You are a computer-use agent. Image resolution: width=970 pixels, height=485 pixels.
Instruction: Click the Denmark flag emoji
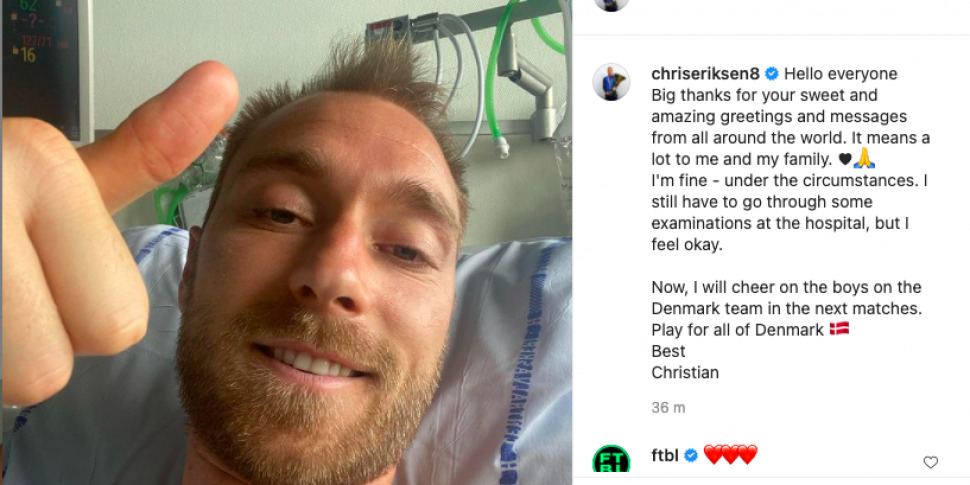839,329
